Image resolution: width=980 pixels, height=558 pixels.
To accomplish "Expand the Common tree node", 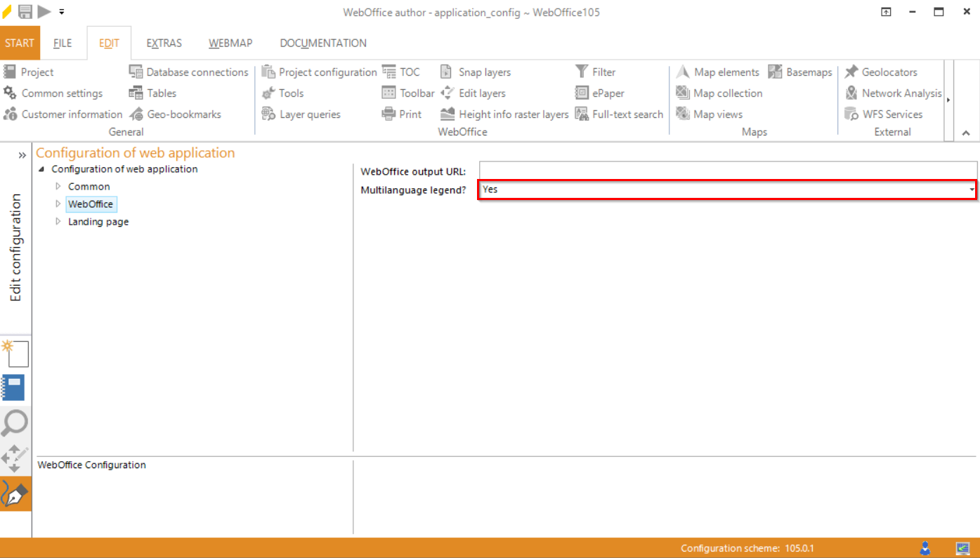I will pyautogui.click(x=59, y=186).
